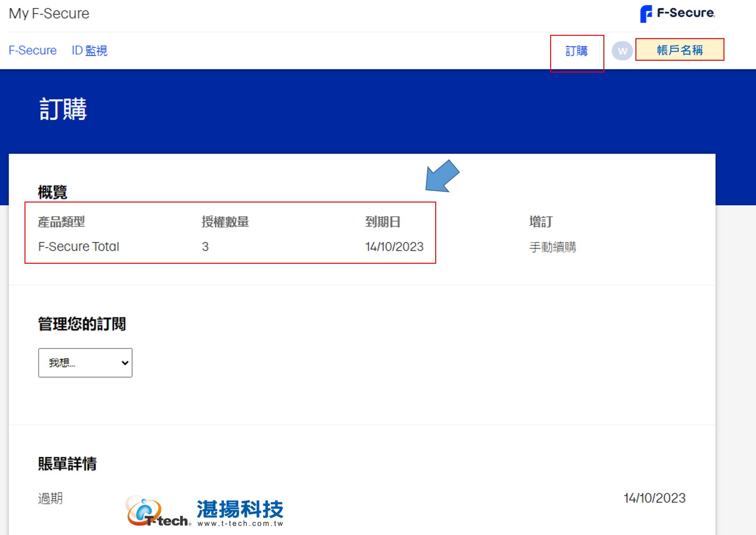Click the 手動續購 renewal text

pyautogui.click(x=553, y=247)
